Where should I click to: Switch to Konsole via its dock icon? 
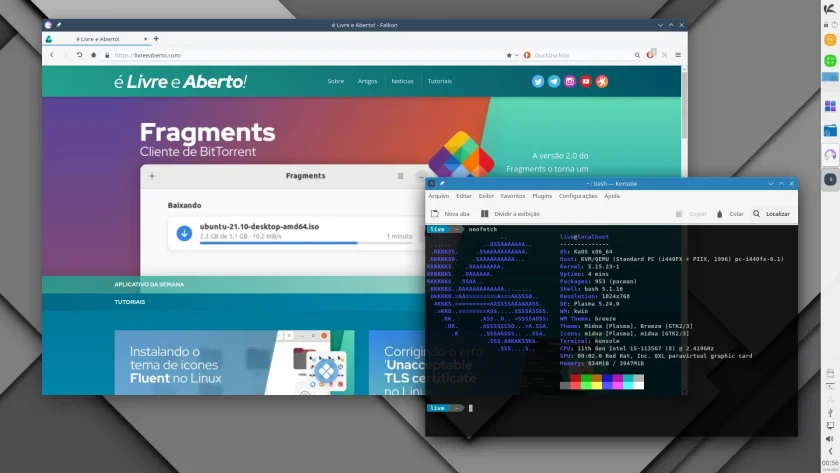[x=830, y=179]
